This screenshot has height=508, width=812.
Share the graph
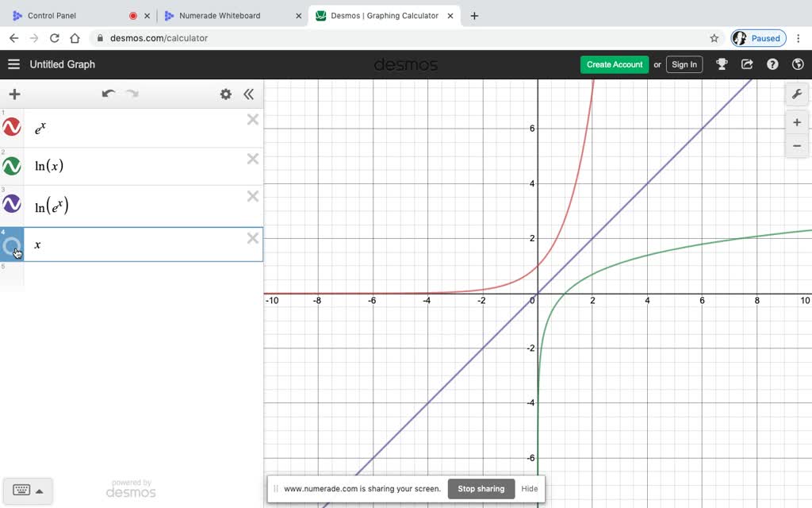click(747, 64)
